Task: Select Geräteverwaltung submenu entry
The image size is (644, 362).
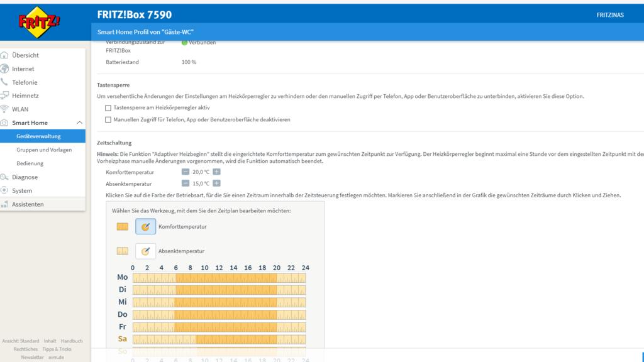Action: point(38,136)
